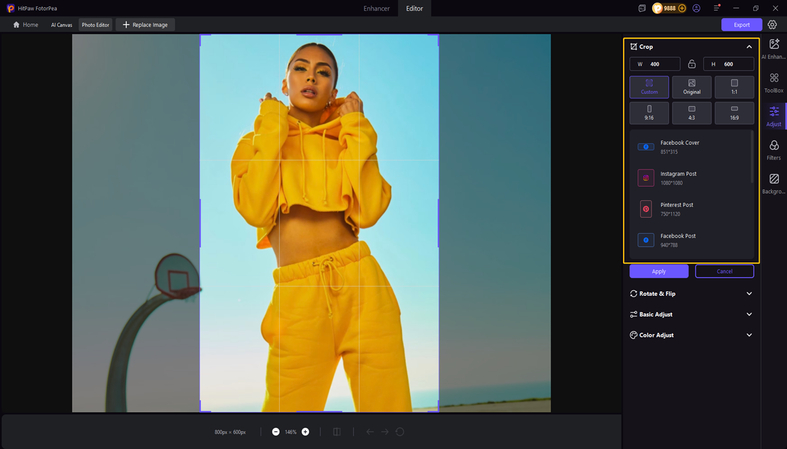The width and height of the screenshot is (787, 449).
Task: Select the Instagram Post preset
Action: click(691, 178)
